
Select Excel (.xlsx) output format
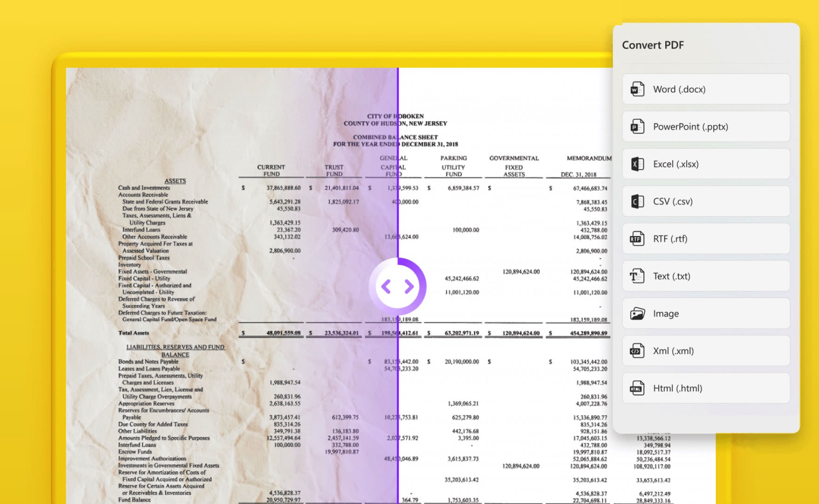click(x=706, y=164)
